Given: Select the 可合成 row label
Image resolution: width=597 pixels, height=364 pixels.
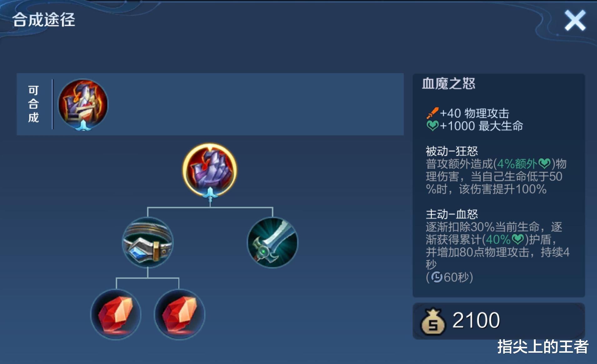Looking at the screenshot, I should pos(33,104).
